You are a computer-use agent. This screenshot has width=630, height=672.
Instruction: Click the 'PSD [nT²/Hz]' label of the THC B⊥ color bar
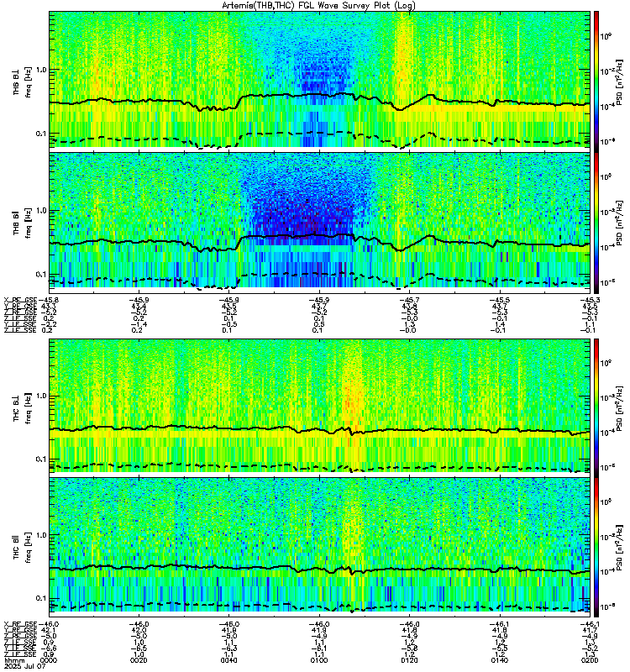[619, 408]
